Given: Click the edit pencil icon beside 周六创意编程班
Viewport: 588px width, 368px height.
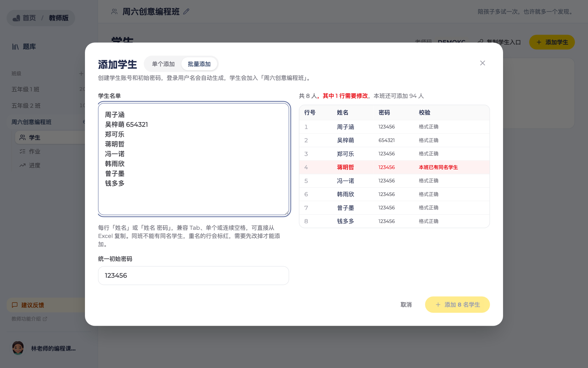Looking at the screenshot, I should pyautogui.click(x=186, y=11).
